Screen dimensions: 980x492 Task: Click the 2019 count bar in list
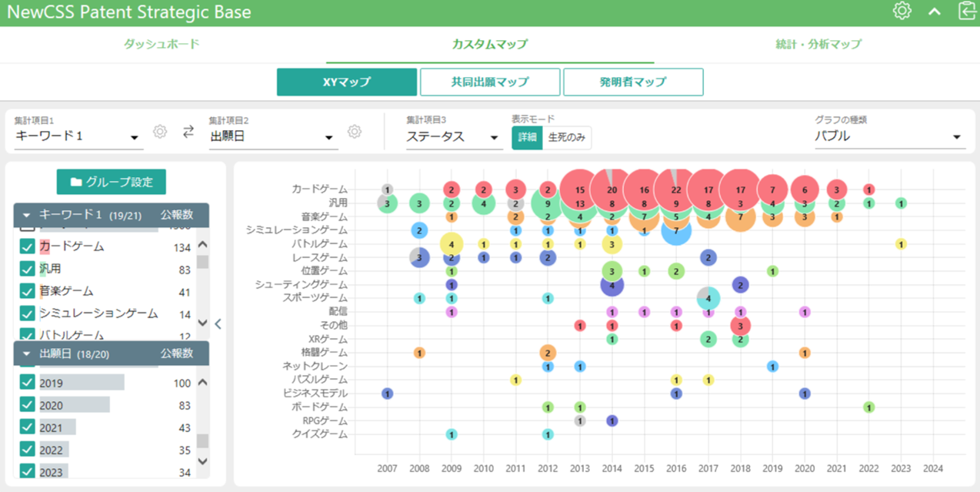(82, 383)
